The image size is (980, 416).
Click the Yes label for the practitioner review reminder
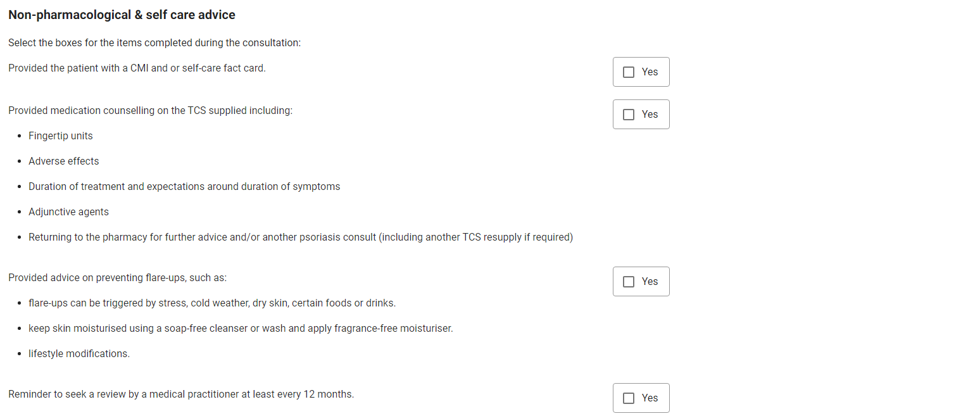(650, 398)
